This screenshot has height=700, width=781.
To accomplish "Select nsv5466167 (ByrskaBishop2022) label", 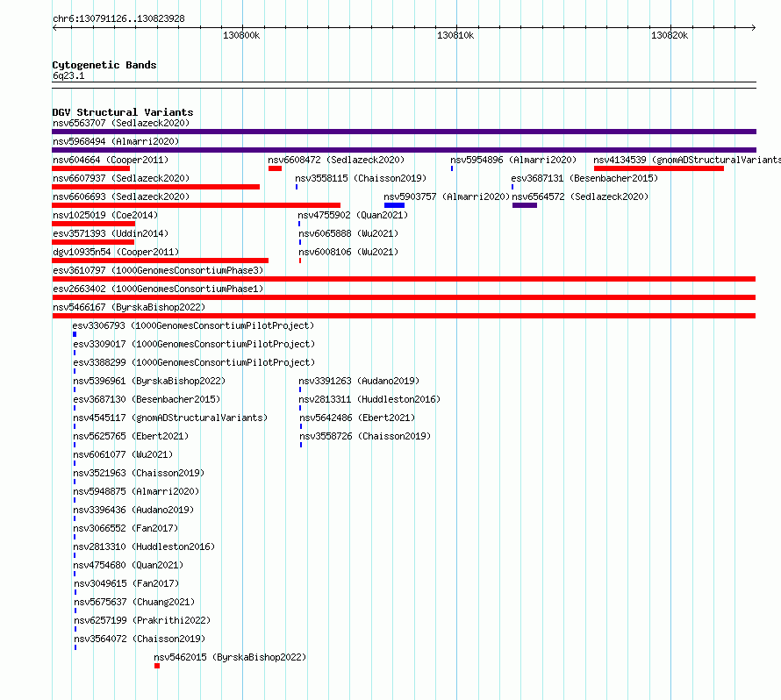I will tap(129, 307).
